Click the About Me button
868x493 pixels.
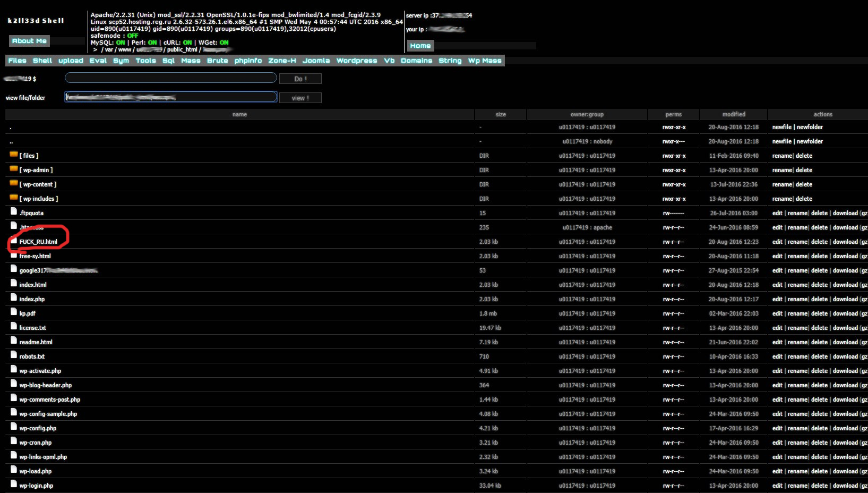click(x=29, y=41)
